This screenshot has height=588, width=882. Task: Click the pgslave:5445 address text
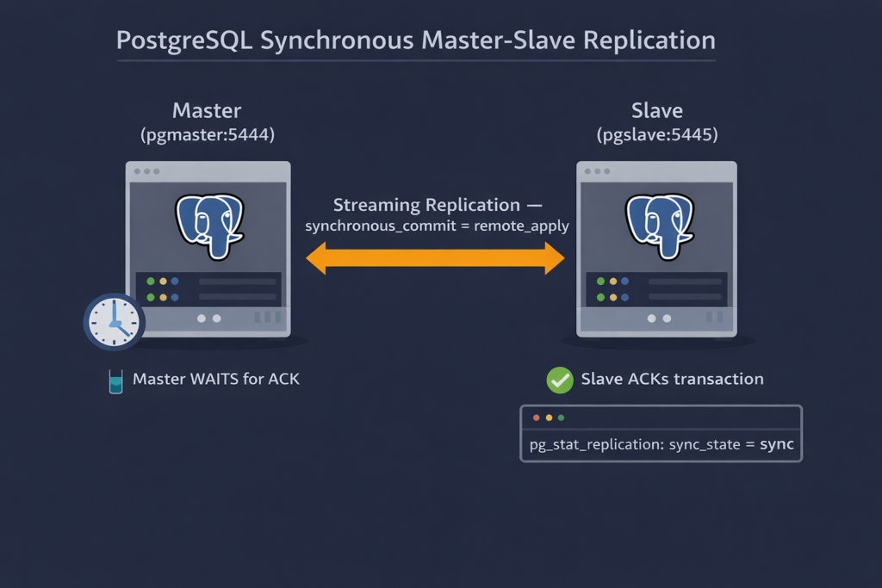pyautogui.click(x=657, y=134)
